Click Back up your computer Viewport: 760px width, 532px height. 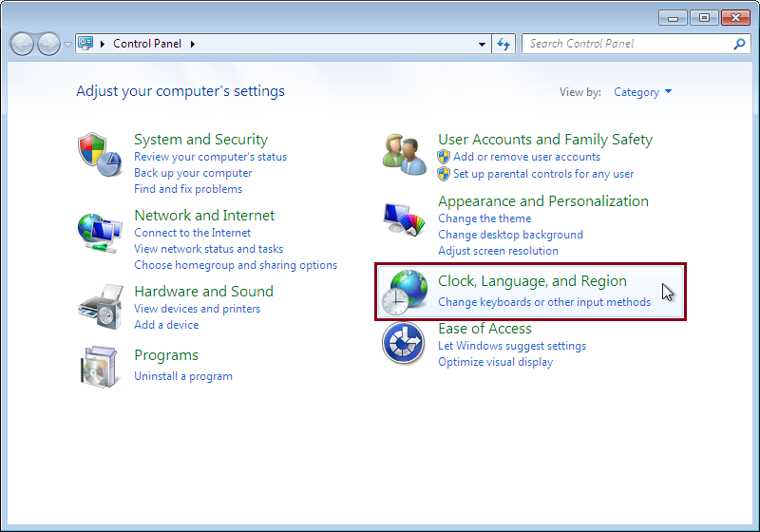click(193, 173)
